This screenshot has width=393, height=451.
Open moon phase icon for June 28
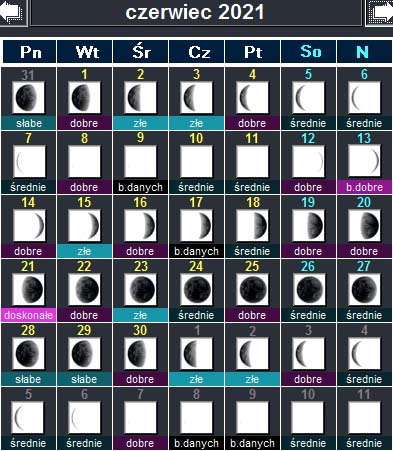28,354
